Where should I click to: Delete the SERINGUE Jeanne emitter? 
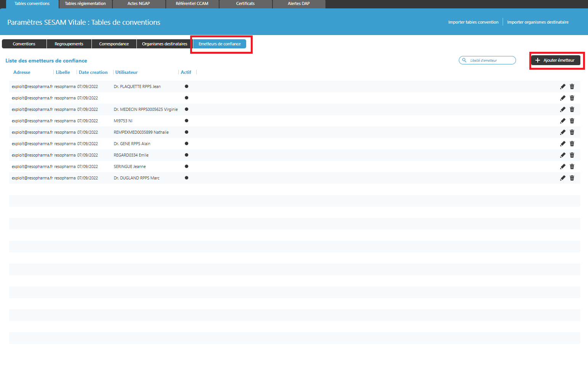pos(572,166)
